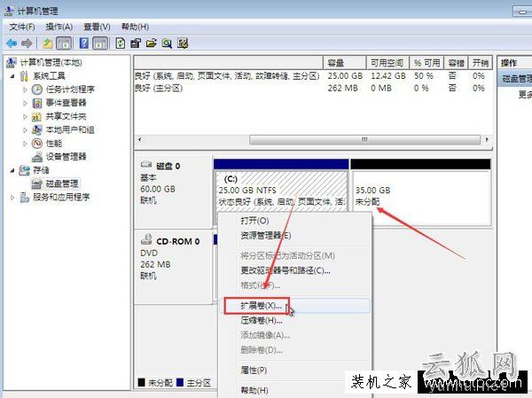The height and width of the screenshot is (398, 532).
Task: Click the open folder toolbar icon
Action: [152, 43]
